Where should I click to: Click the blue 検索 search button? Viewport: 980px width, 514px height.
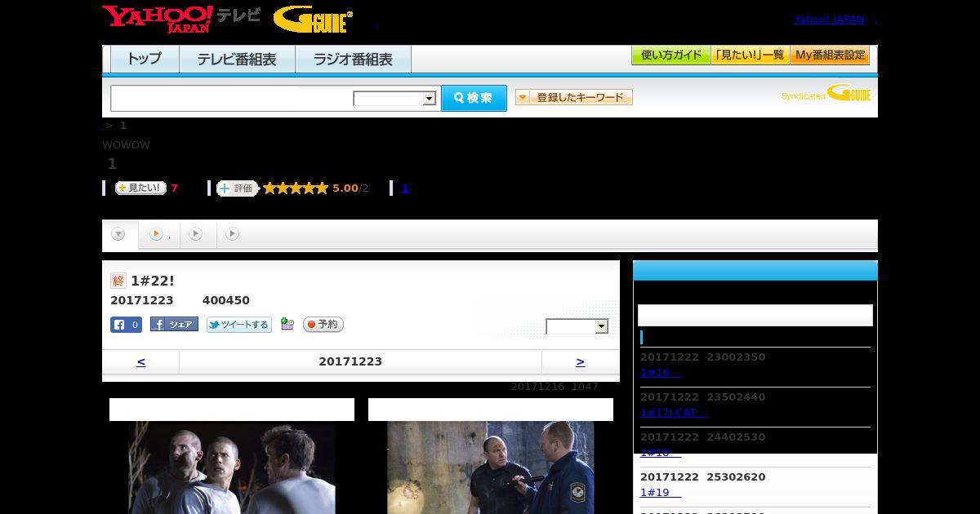[474, 98]
